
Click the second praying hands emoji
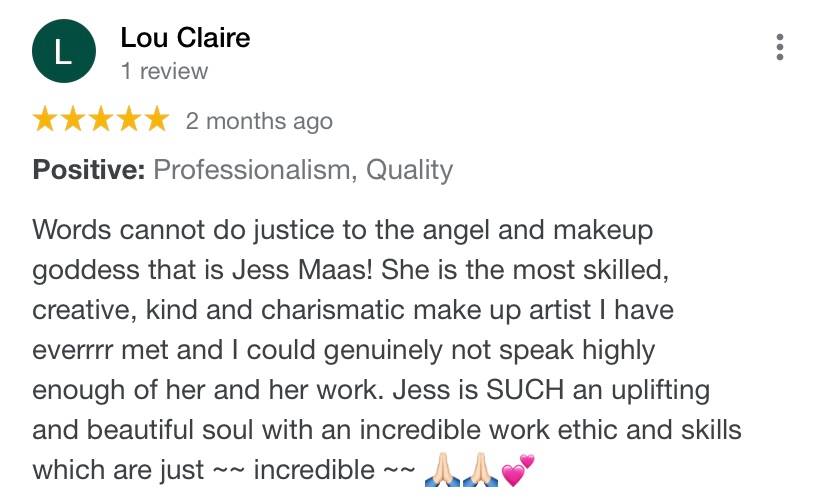coord(481,469)
